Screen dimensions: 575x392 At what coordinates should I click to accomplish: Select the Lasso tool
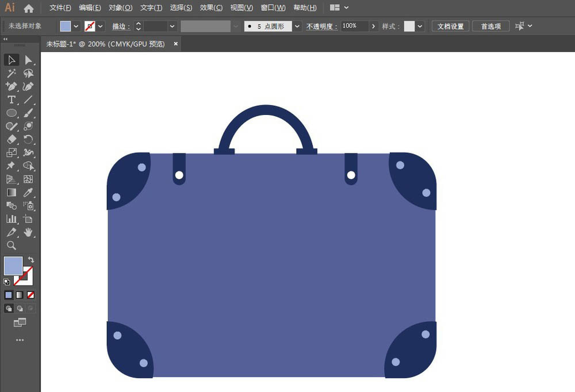(x=28, y=73)
